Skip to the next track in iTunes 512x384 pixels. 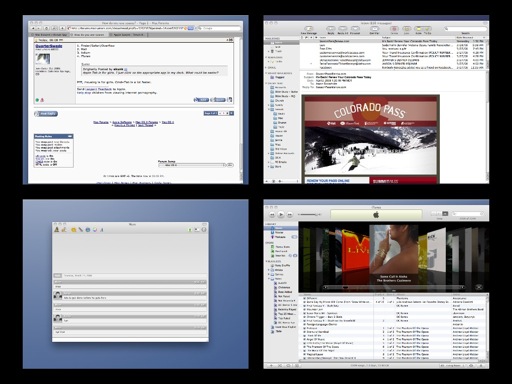pos(289,215)
